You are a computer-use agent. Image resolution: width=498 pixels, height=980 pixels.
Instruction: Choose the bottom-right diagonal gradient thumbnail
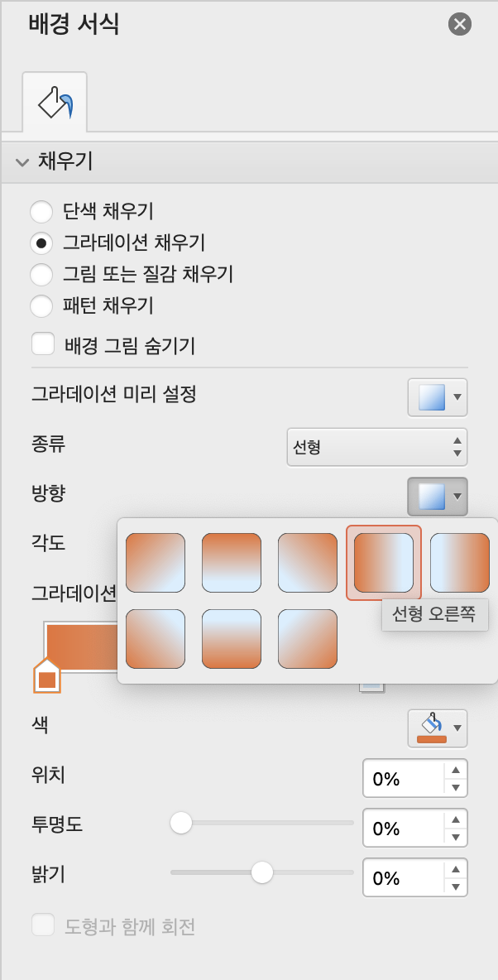pyautogui.click(x=308, y=639)
